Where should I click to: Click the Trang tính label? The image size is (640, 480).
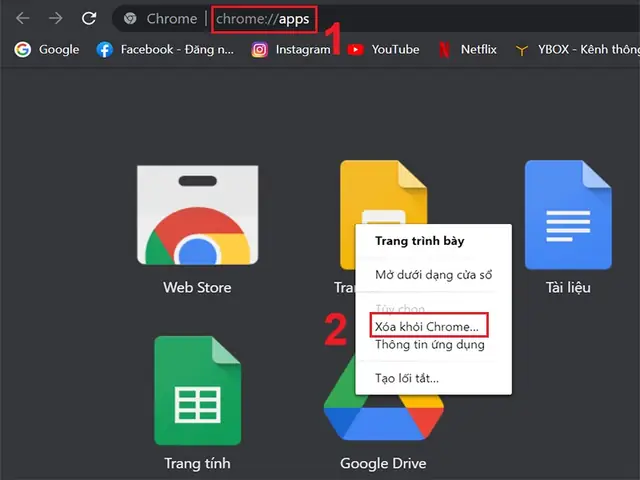(198, 463)
